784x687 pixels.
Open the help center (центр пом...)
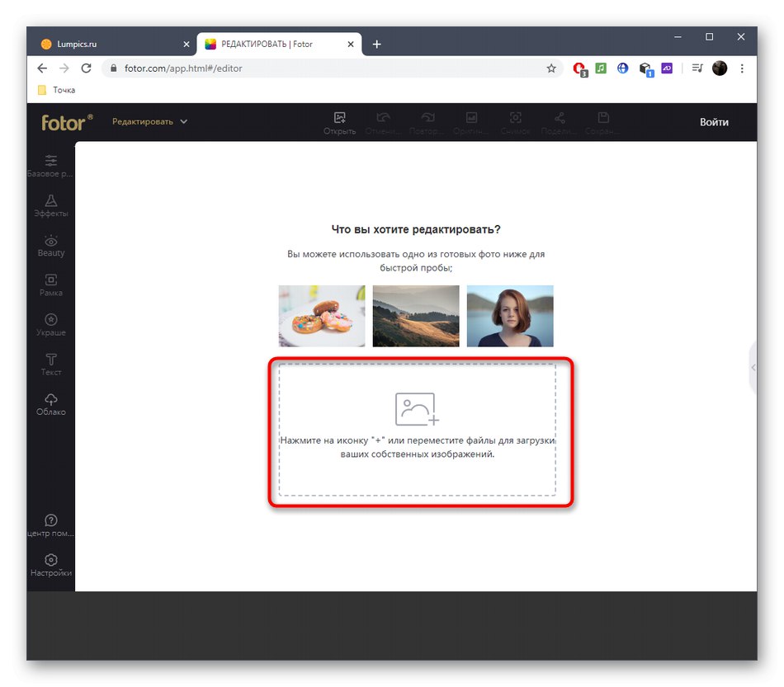50,525
